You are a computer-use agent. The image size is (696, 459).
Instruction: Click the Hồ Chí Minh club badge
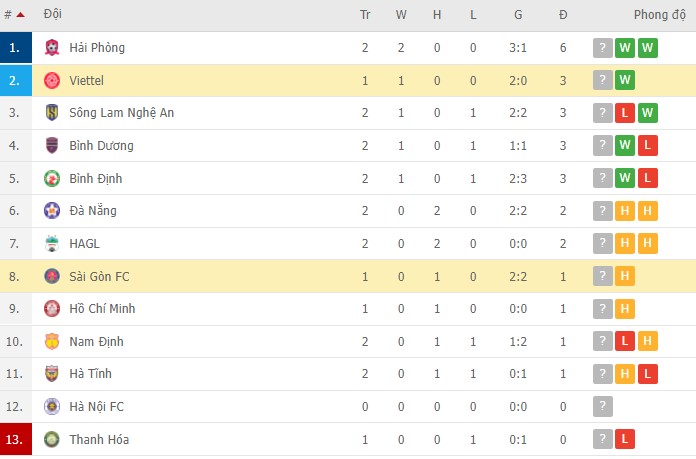coord(52,309)
